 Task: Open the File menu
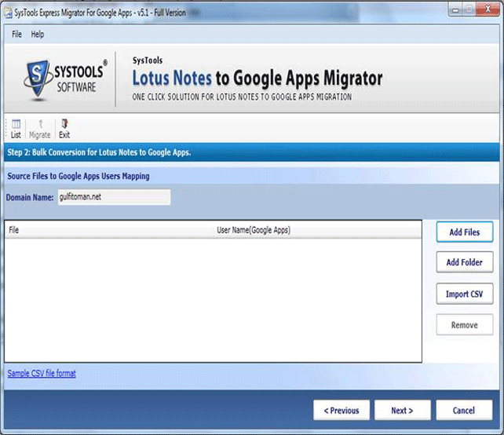point(16,34)
